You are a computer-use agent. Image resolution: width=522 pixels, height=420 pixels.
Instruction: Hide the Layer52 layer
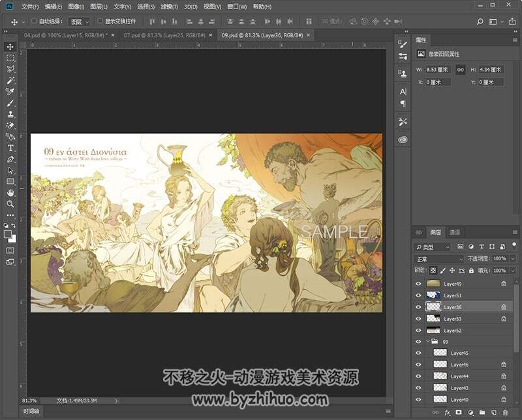coord(418,331)
